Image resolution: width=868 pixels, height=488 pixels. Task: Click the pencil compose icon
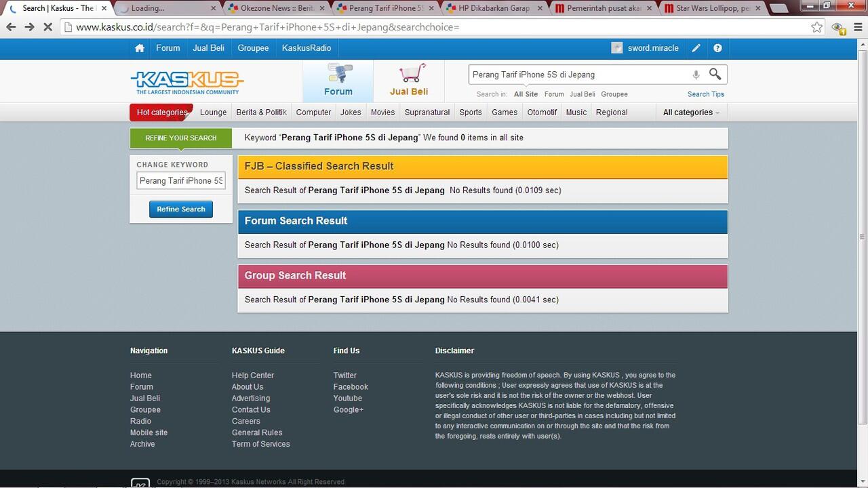696,48
